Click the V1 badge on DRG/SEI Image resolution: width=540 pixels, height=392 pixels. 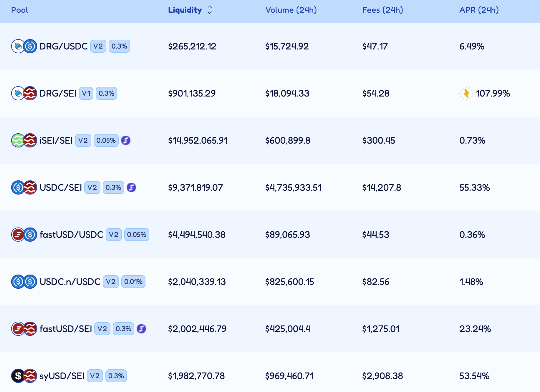click(x=86, y=93)
